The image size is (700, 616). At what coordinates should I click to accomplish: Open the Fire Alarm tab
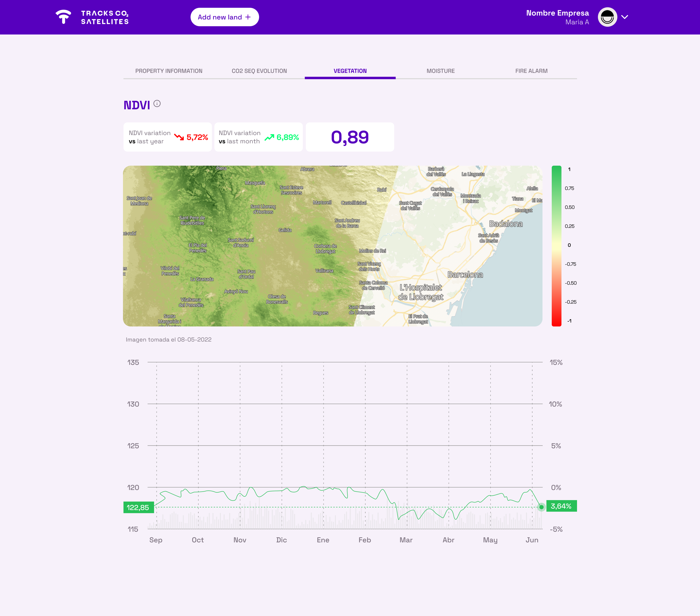(531, 71)
